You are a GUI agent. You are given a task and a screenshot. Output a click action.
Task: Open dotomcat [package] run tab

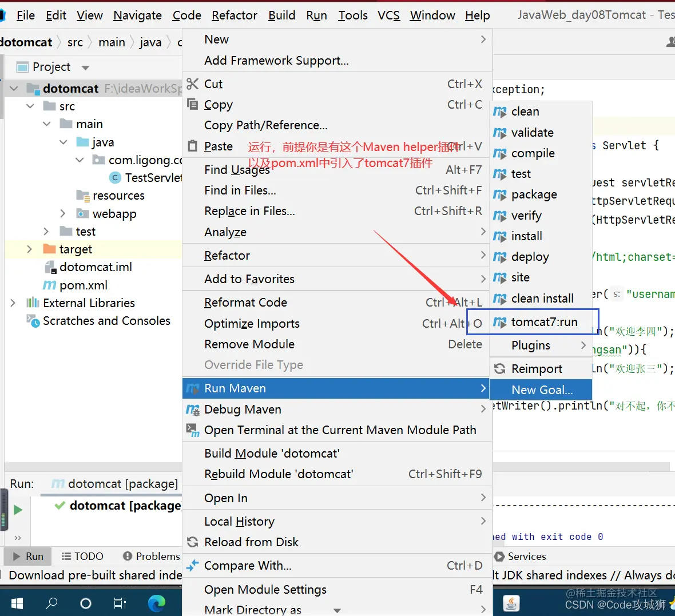click(x=114, y=484)
